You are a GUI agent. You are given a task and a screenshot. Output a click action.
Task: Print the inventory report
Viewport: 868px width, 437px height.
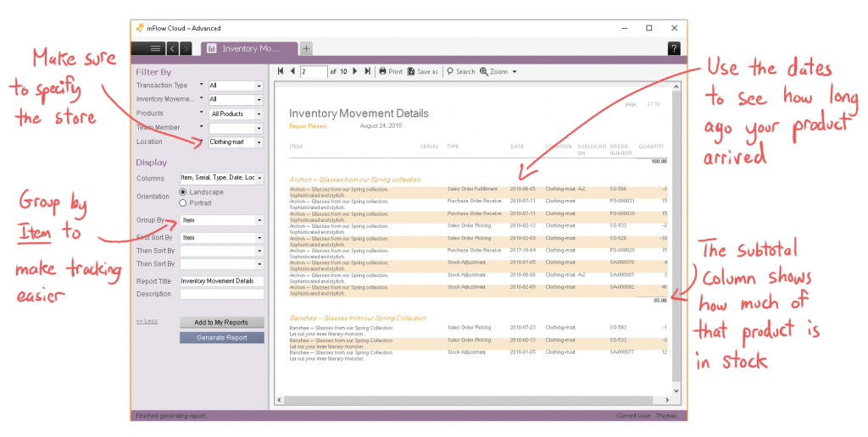pyautogui.click(x=391, y=72)
